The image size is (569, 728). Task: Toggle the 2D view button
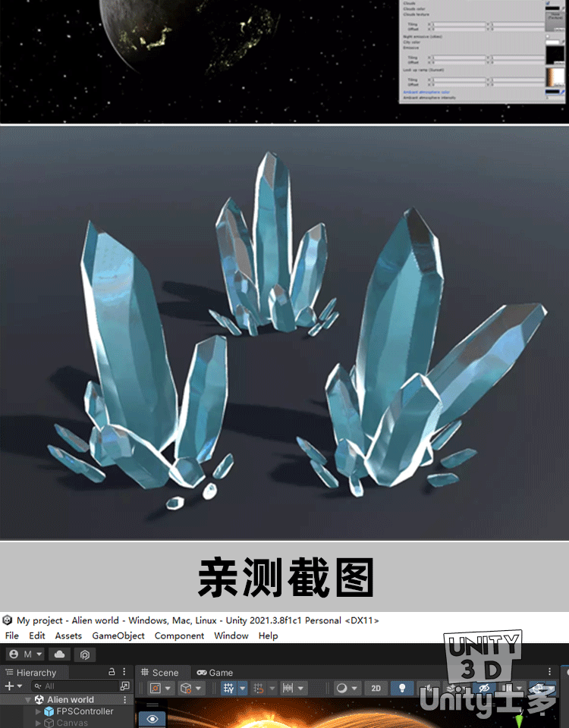(x=376, y=688)
